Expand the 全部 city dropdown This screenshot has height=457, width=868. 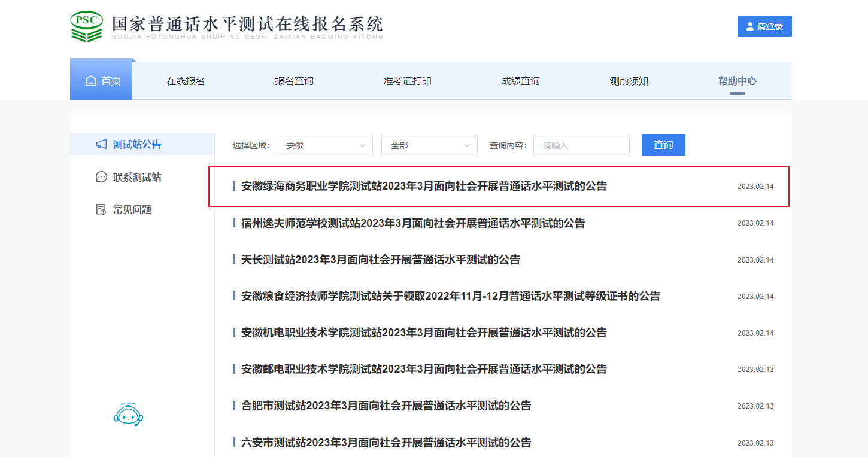(x=429, y=145)
